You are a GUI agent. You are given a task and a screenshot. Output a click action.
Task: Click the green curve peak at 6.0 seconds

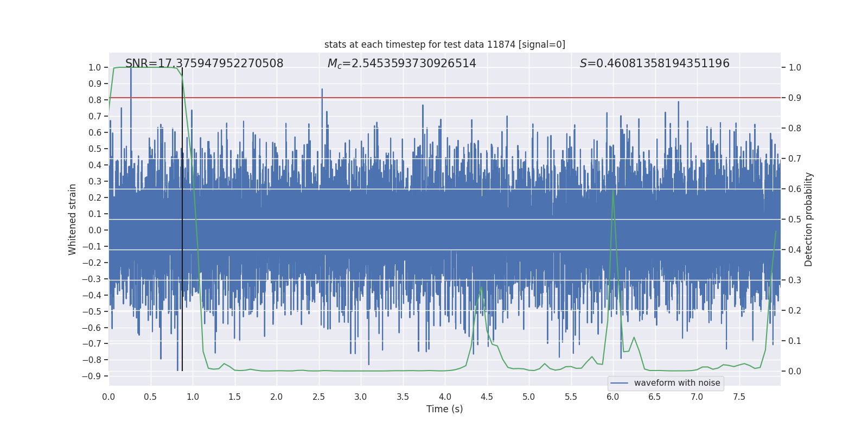tap(613, 191)
